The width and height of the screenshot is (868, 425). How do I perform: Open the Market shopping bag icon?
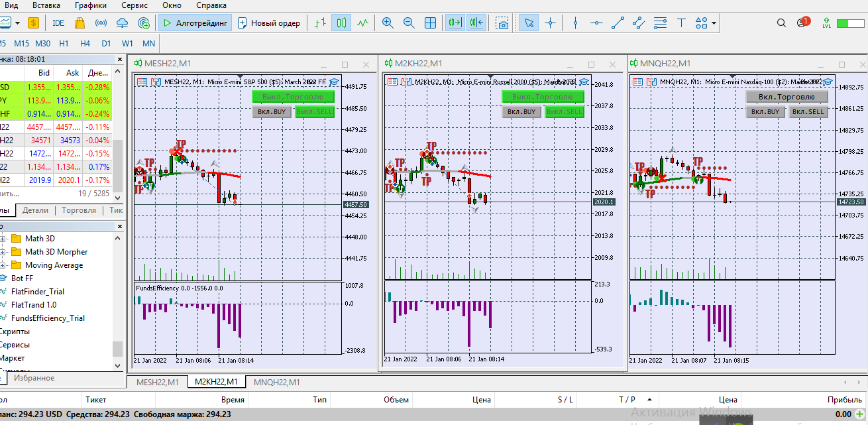pyautogui.click(x=80, y=23)
